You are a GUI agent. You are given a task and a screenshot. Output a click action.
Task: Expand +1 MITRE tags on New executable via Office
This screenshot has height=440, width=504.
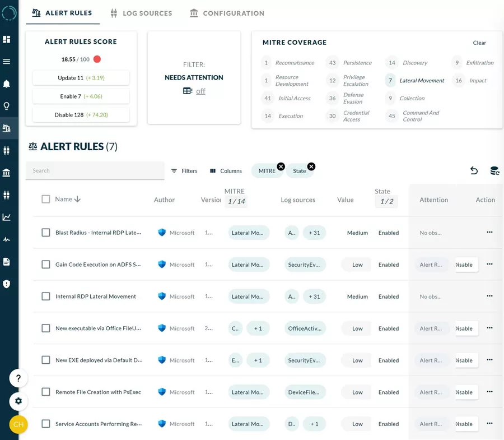[258, 328]
